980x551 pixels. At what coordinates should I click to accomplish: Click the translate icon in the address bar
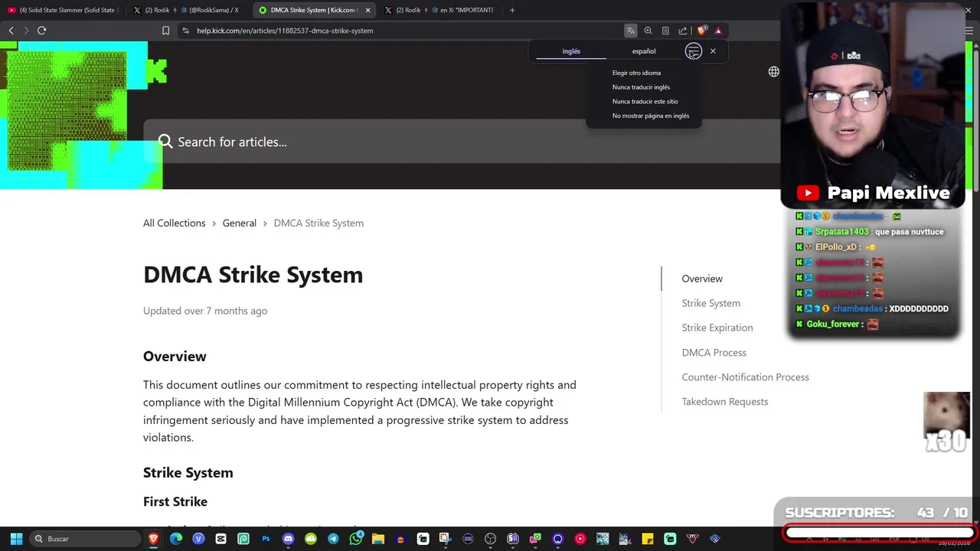click(630, 31)
